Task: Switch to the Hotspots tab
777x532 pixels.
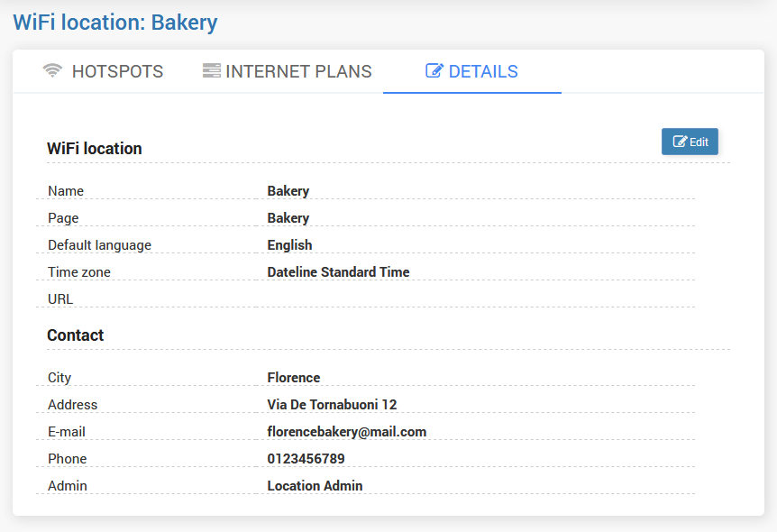Action: tap(103, 71)
